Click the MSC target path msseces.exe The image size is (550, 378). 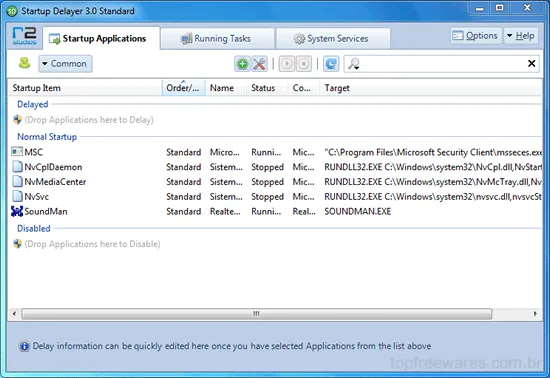click(x=433, y=153)
